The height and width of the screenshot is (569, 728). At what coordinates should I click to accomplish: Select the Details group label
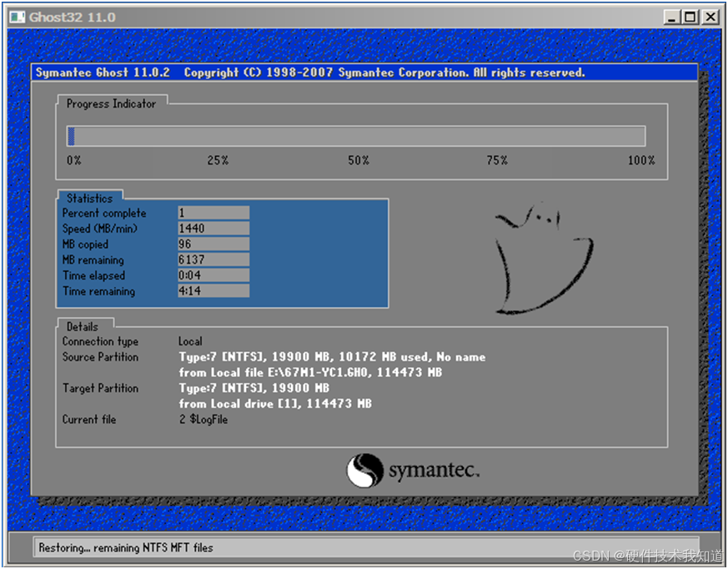[83, 326]
